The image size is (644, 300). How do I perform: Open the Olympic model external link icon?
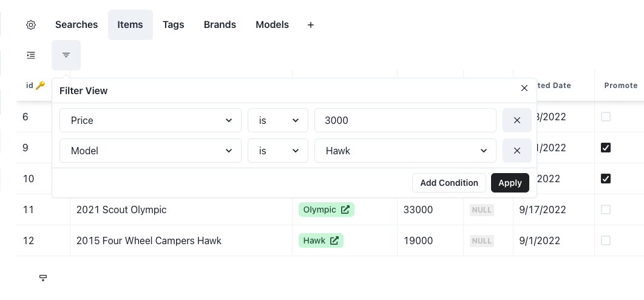345,210
